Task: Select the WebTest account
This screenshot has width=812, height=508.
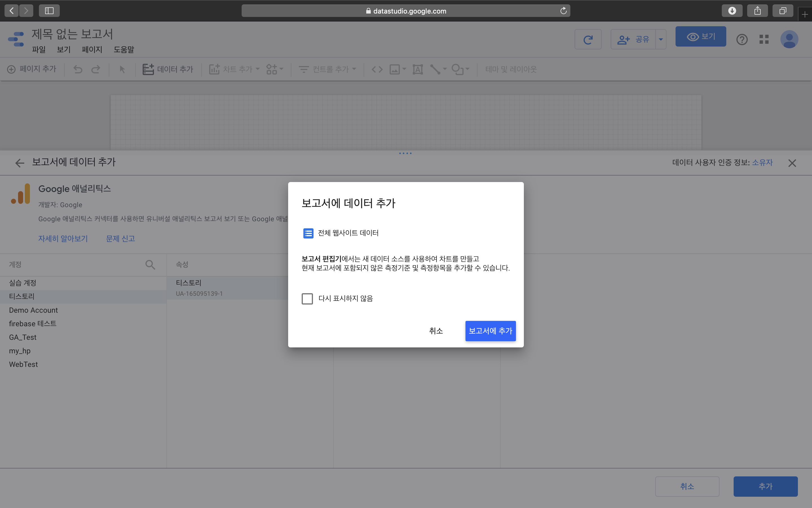Action: [83, 364]
